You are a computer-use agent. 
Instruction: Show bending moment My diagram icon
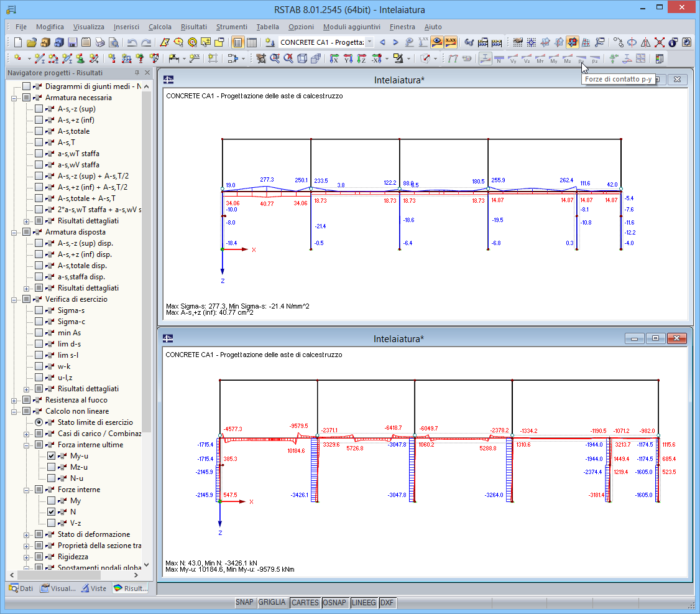point(553,59)
